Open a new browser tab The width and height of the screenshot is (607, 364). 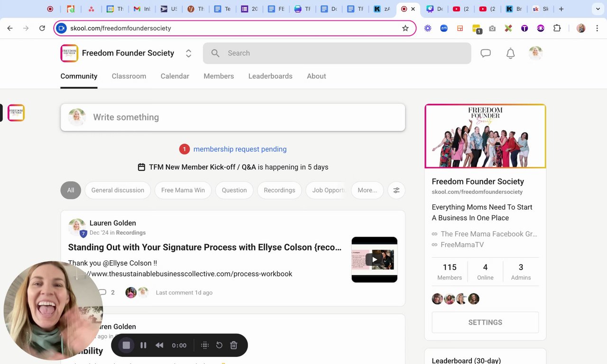[x=561, y=9]
